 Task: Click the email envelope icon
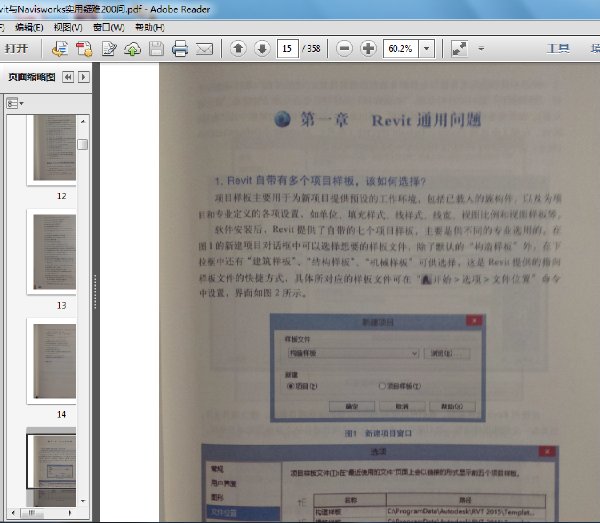click(204, 49)
